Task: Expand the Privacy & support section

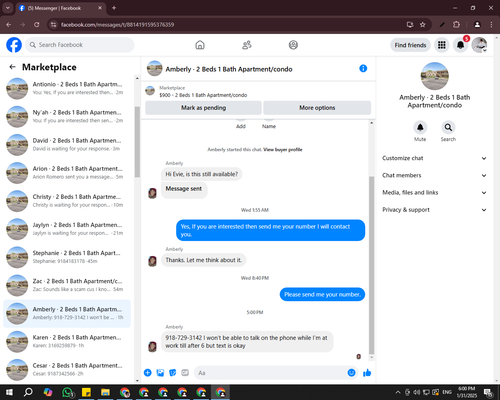Action: coord(434,210)
